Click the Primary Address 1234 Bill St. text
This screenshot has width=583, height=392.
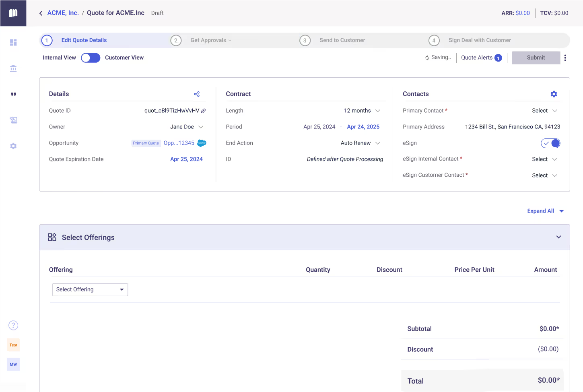pyautogui.click(x=513, y=127)
